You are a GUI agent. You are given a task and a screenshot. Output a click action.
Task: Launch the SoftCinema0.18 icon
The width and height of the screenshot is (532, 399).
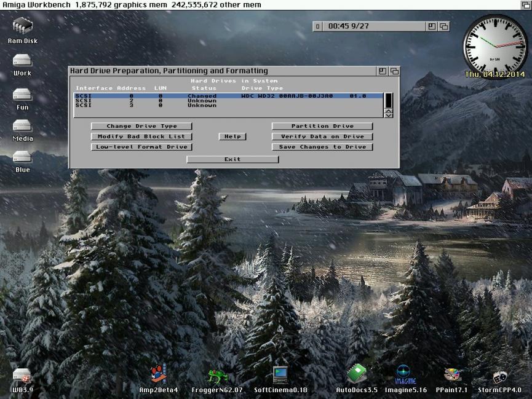[280, 375]
